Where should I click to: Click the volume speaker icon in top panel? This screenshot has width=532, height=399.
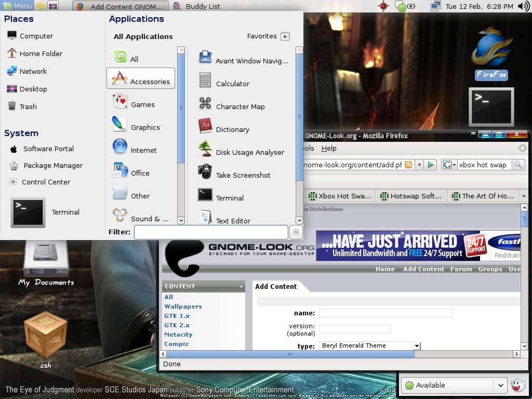point(524,6)
